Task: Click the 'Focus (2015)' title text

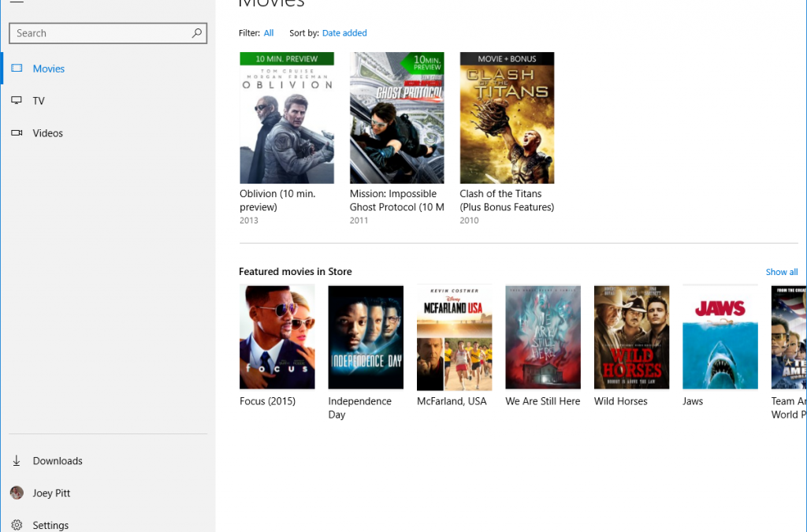Action: point(268,401)
